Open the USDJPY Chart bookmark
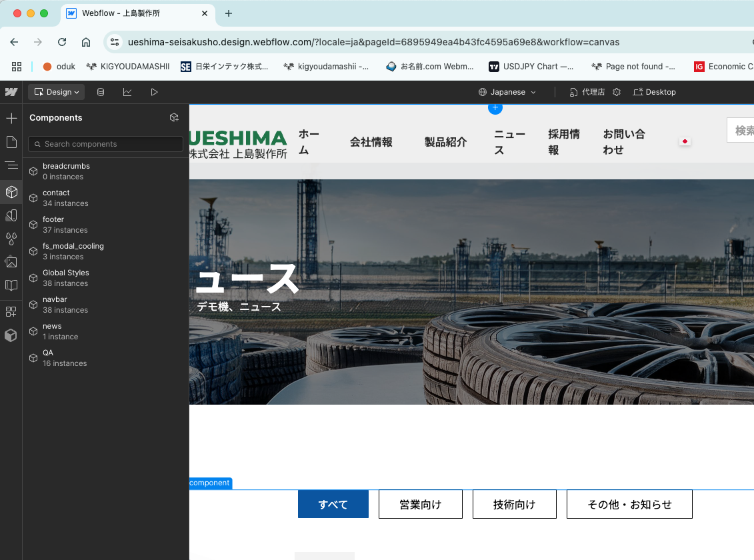 coord(531,67)
